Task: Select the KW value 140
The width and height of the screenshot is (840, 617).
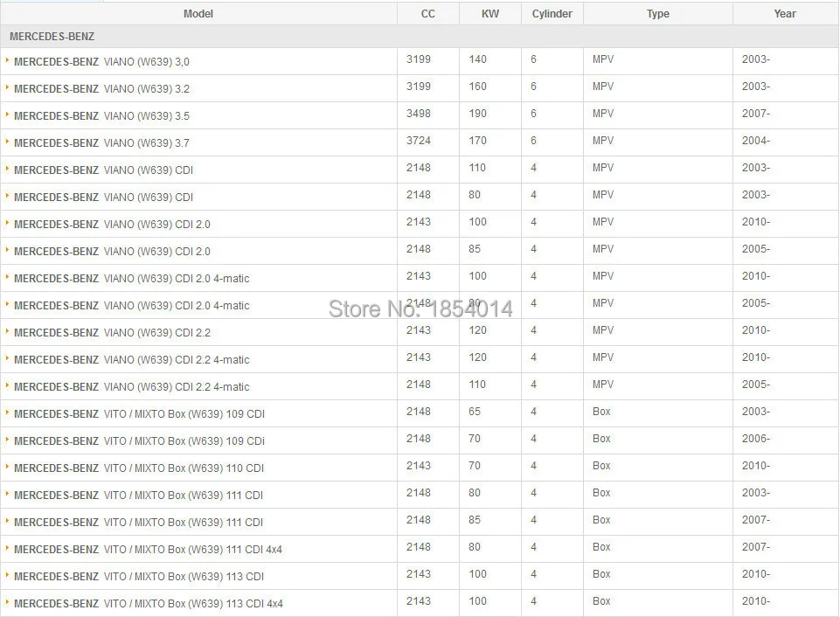Action: tap(478, 59)
